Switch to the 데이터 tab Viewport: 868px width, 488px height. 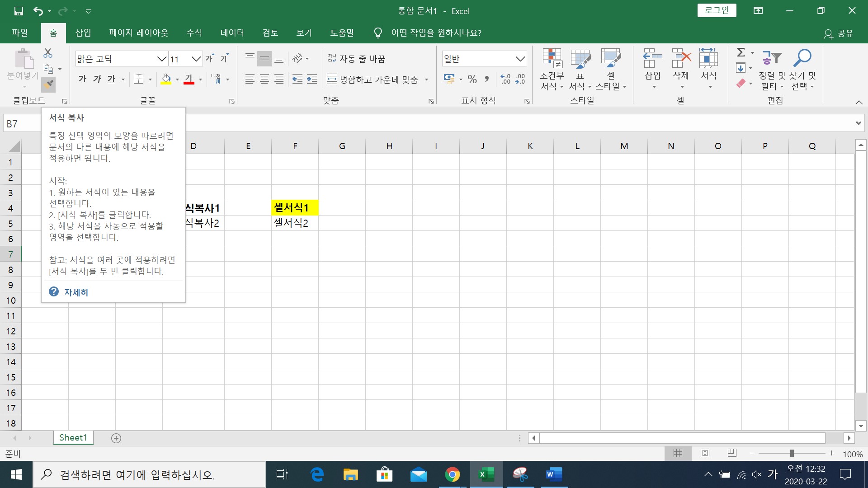pos(232,33)
